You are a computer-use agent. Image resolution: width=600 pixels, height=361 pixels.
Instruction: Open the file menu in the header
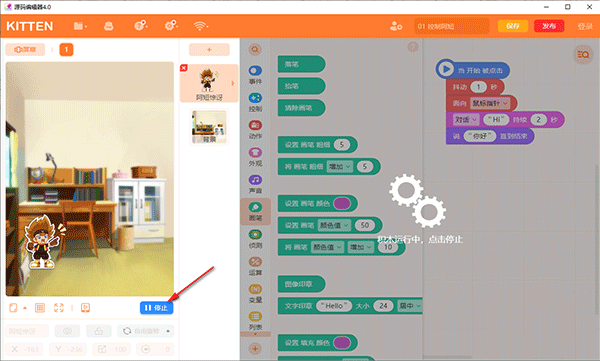(80, 26)
